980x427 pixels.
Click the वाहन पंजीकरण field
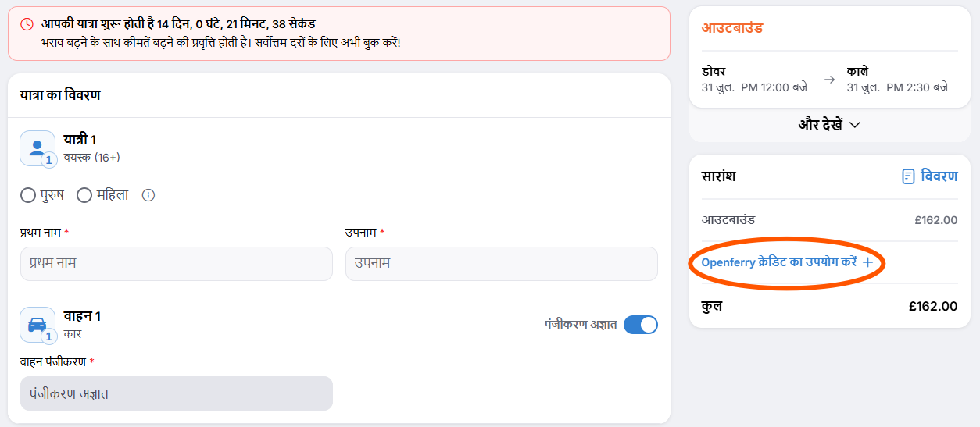pos(177,393)
